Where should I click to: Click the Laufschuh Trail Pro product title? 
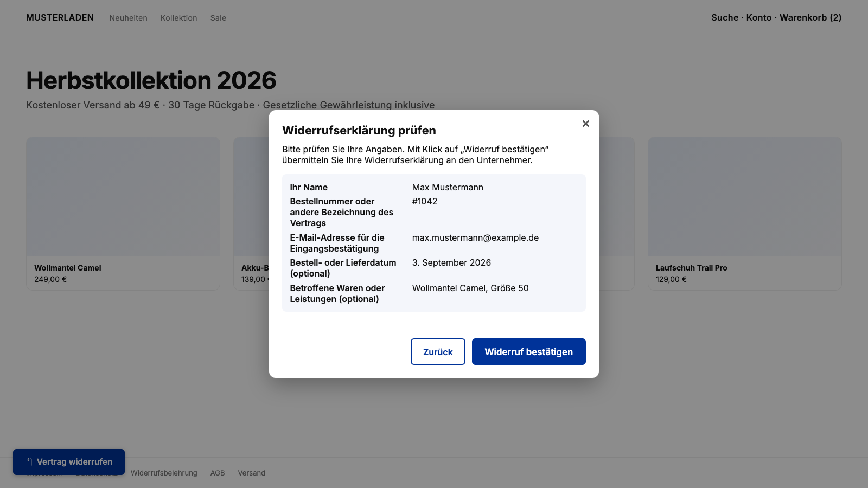tap(692, 268)
